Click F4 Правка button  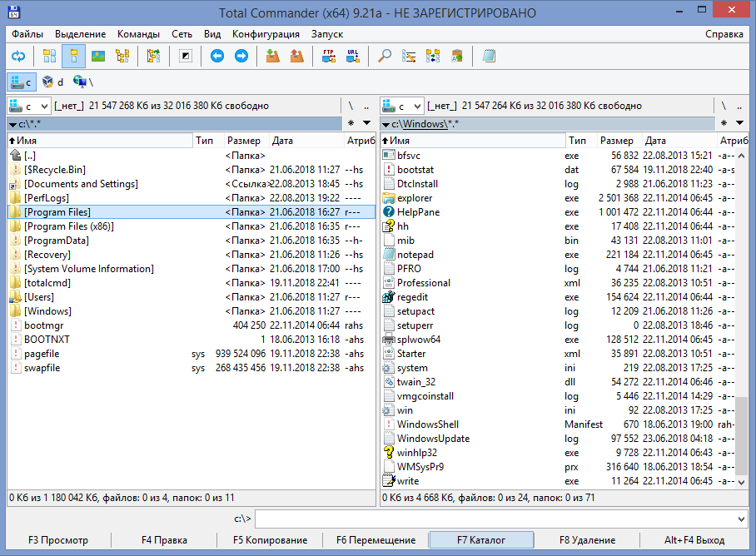click(164, 540)
